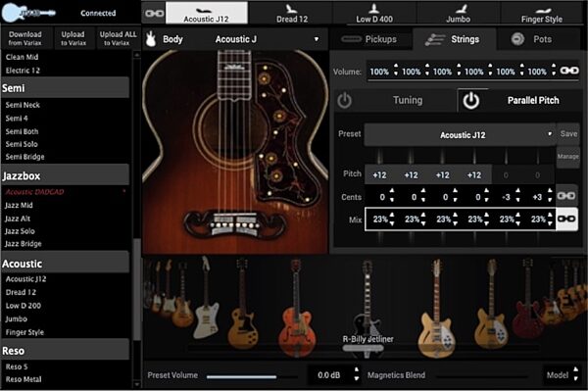Viewport: 588px width, 391px height.
Task: Click Upload to Variax button
Action: click(73, 38)
